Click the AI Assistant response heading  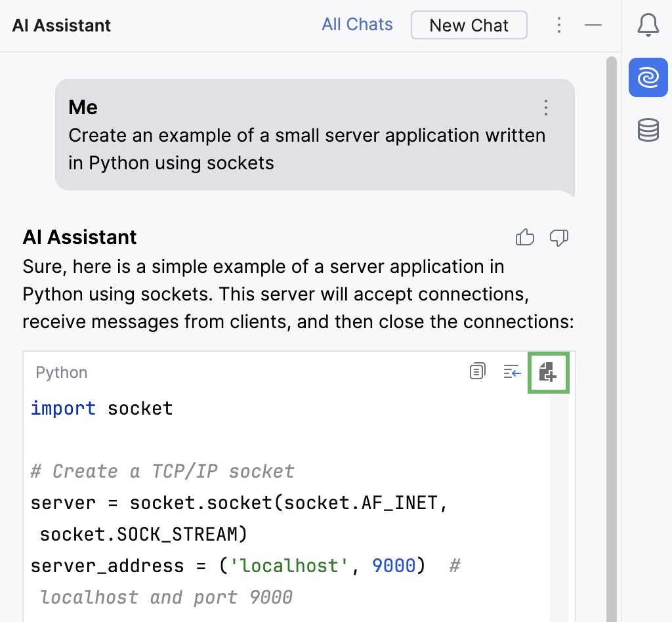click(x=79, y=237)
